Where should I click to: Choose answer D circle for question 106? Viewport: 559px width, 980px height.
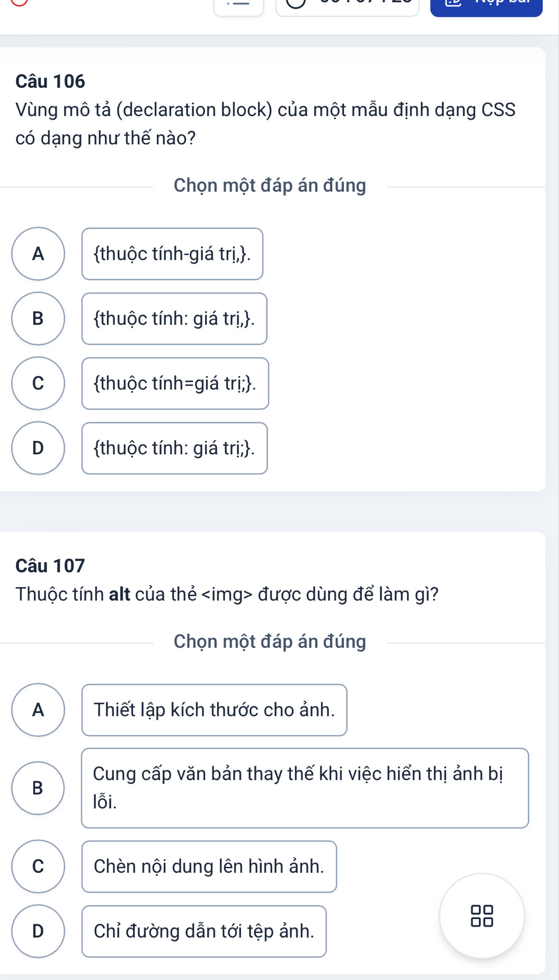pyautogui.click(x=38, y=448)
